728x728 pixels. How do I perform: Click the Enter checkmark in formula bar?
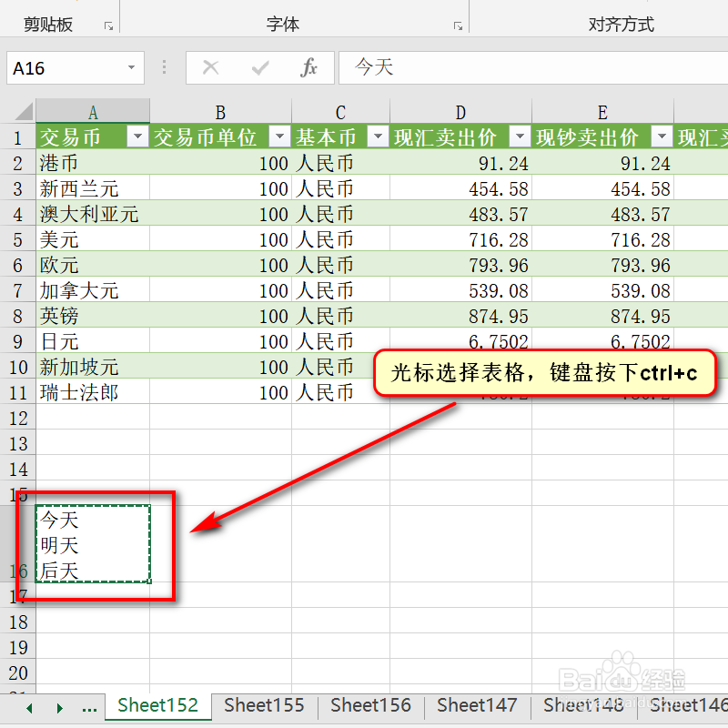pyautogui.click(x=259, y=67)
